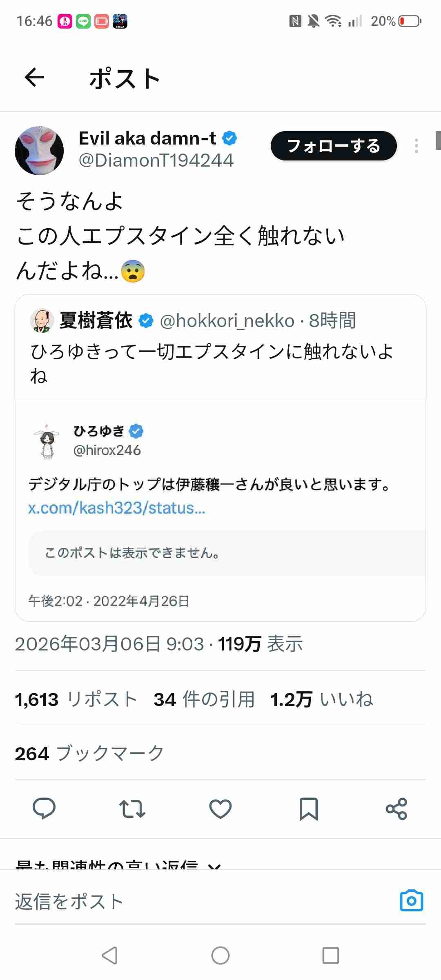Tap the repost arrows icon
Image resolution: width=441 pixels, height=980 pixels.
[132, 808]
